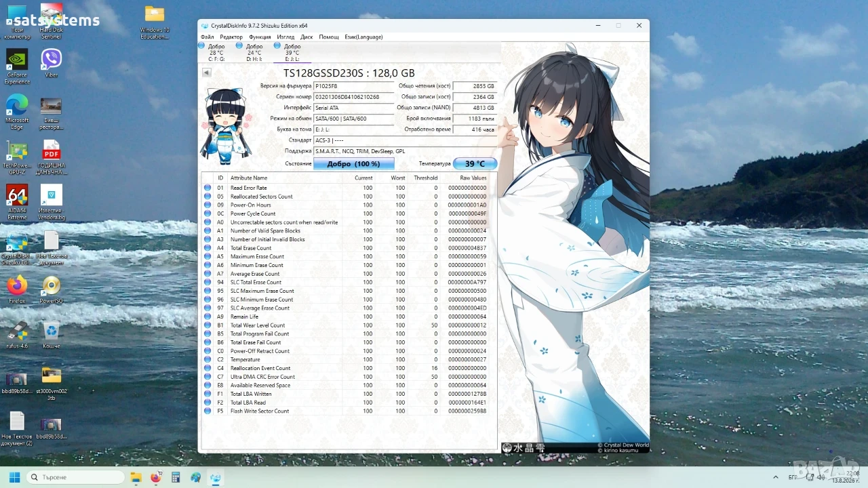Open GeForce Experience desktop icon
The width and height of the screenshot is (868, 488).
17,67
